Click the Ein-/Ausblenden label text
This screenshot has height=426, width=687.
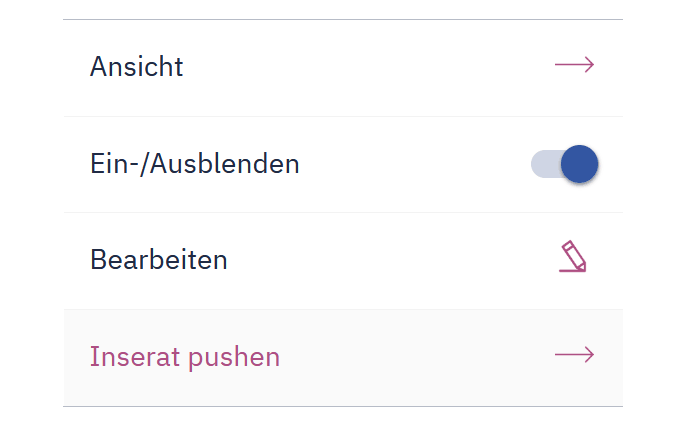click(x=195, y=164)
